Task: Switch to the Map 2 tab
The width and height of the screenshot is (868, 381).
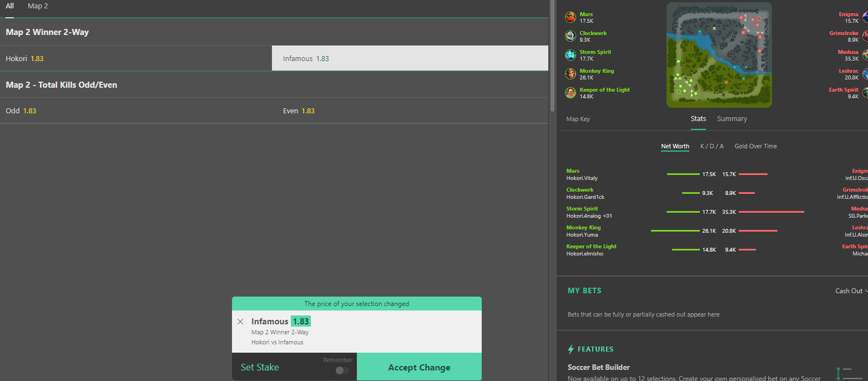Action: point(38,6)
